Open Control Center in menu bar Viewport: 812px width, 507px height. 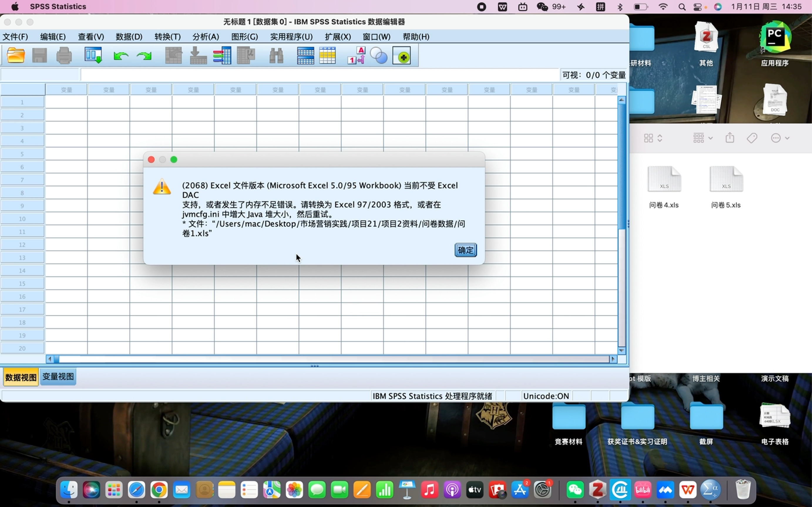pyautogui.click(x=697, y=7)
